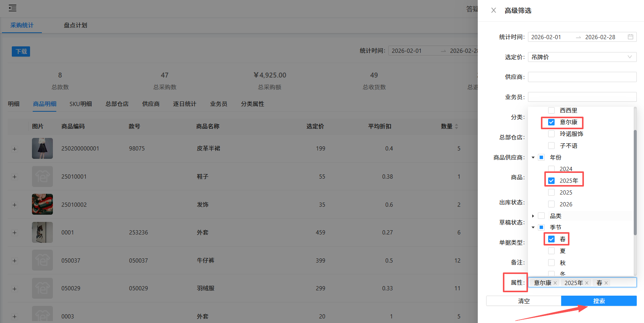Image resolution: width=644 pixels, height=323 pixels.
Task: Open the 选定价 吊牌价 dropdown
Action: (582, 57)
